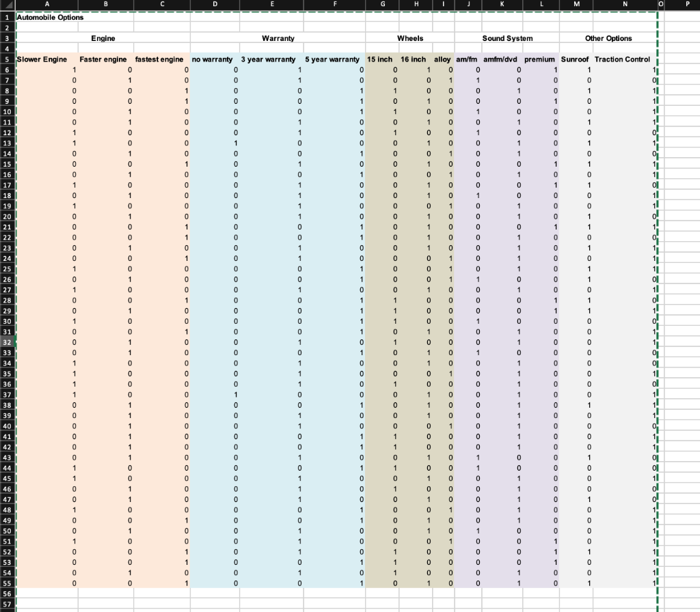
Task: Click the 'Warranty' group heading
Action: coord(278,38)
